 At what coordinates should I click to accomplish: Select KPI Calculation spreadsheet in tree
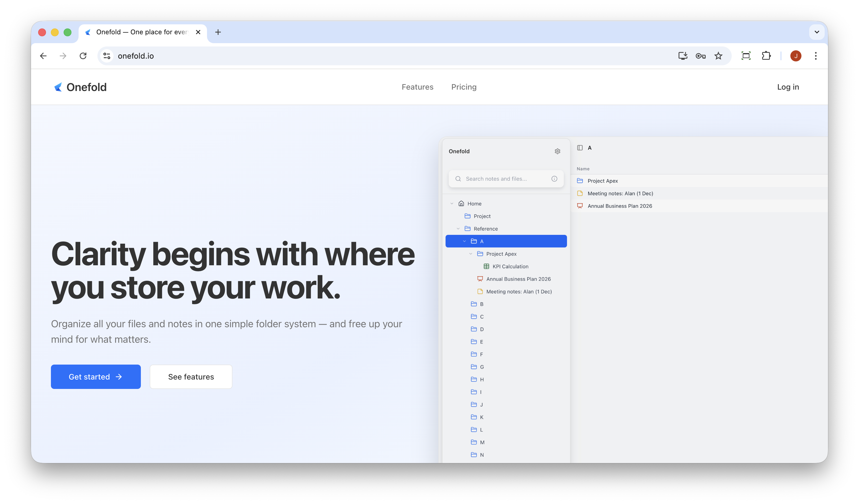pyautogui.click(x=510, y=266)
